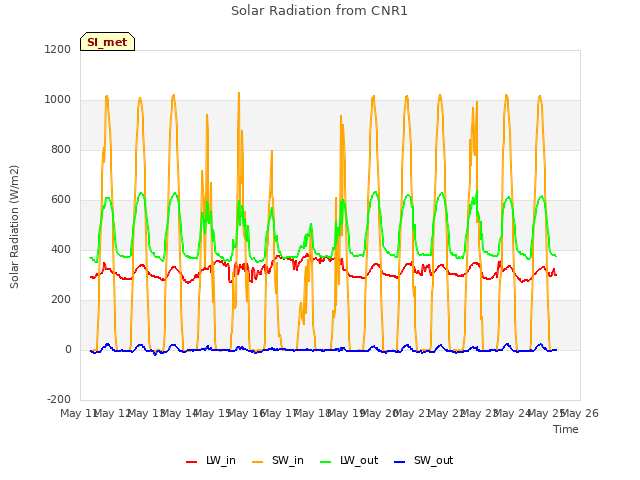Viewport: 640px width, 480px height.
Task: Click the 1000 y-axis tick label
Action: pyautogui.click(x=58, y=100)
